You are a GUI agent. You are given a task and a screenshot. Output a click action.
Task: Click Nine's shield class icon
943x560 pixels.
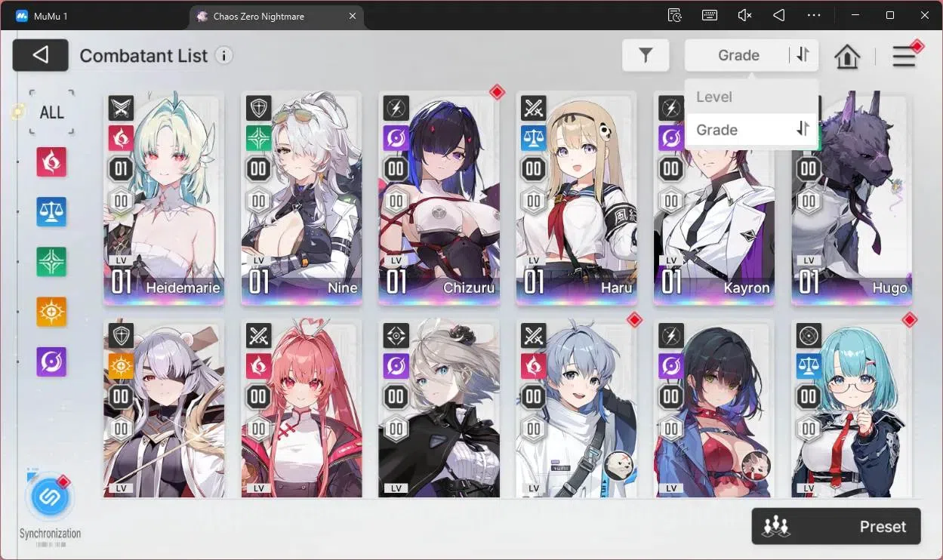click(x=258, y=108)
